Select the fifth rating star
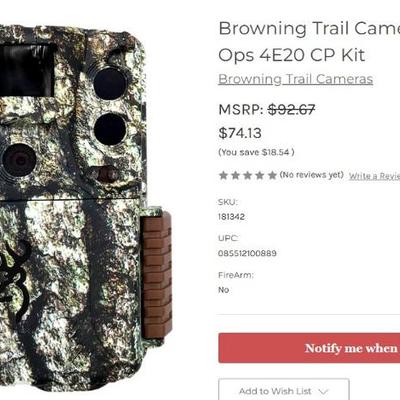 click(x=272, y=175)
